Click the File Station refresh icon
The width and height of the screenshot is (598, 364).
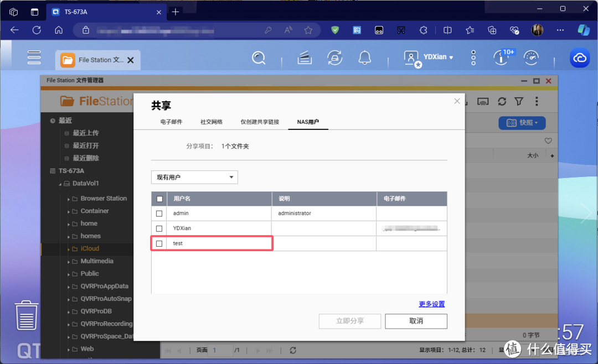tap(502, 101)
